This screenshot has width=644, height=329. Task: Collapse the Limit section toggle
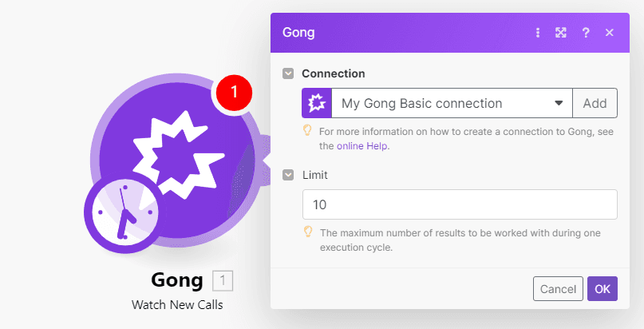tap(288, 174)
